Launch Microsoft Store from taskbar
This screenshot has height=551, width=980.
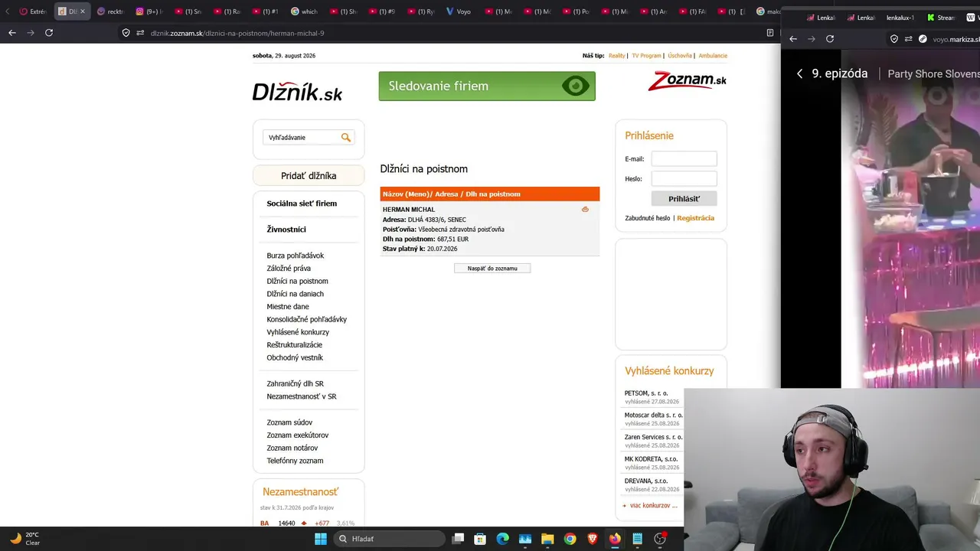[480, 539]
